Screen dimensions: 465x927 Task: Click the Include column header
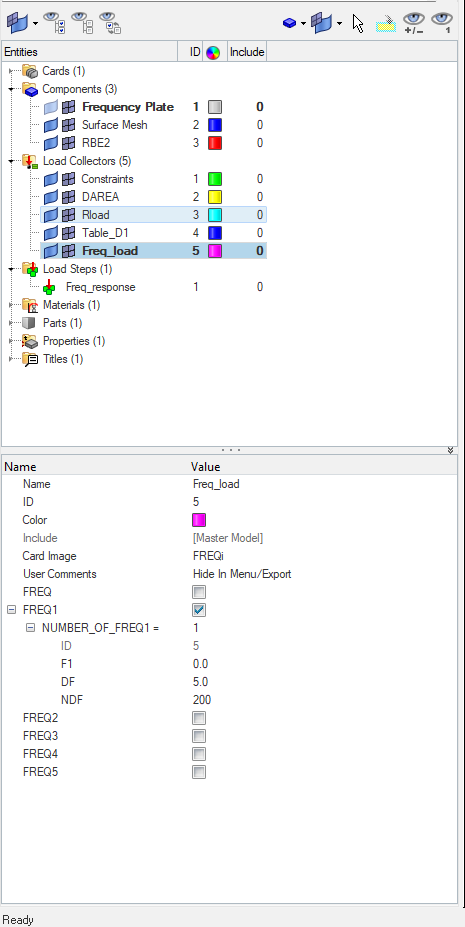pos(246,52)
